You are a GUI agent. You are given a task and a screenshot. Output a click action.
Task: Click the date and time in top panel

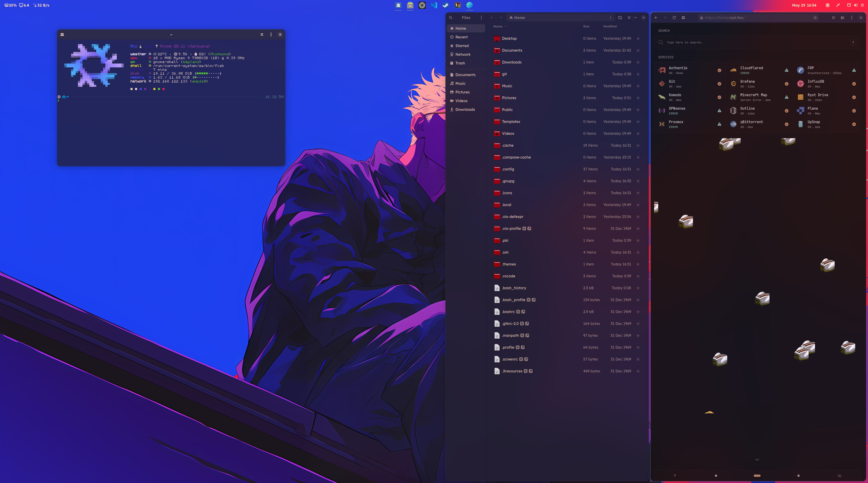(804, 5)
